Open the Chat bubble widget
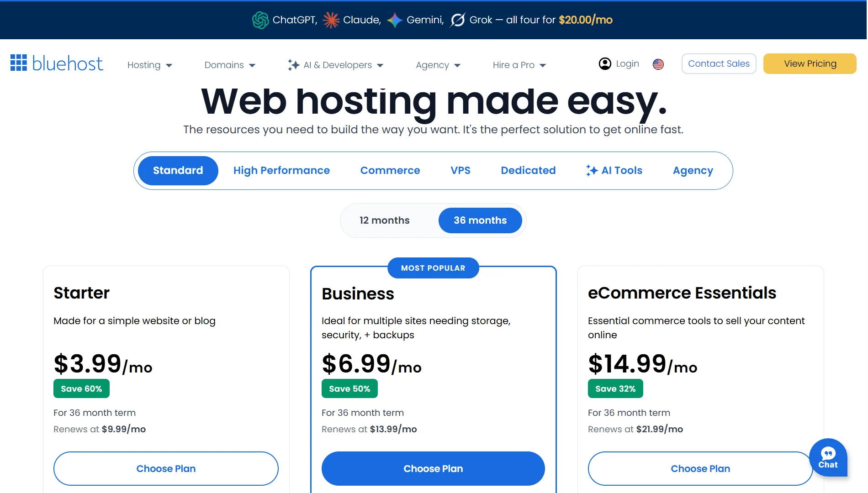868x493 pixels. coord(828,457)
